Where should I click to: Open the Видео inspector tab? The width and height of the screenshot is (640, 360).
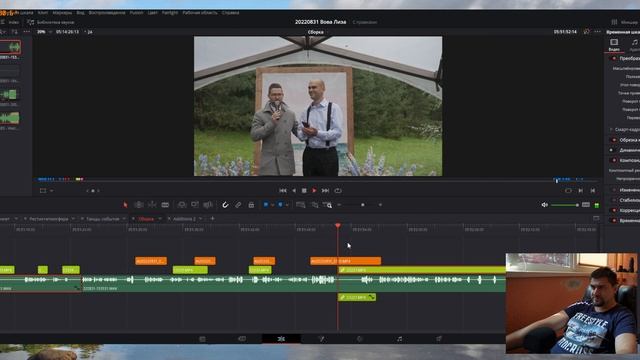pos(614,45)
